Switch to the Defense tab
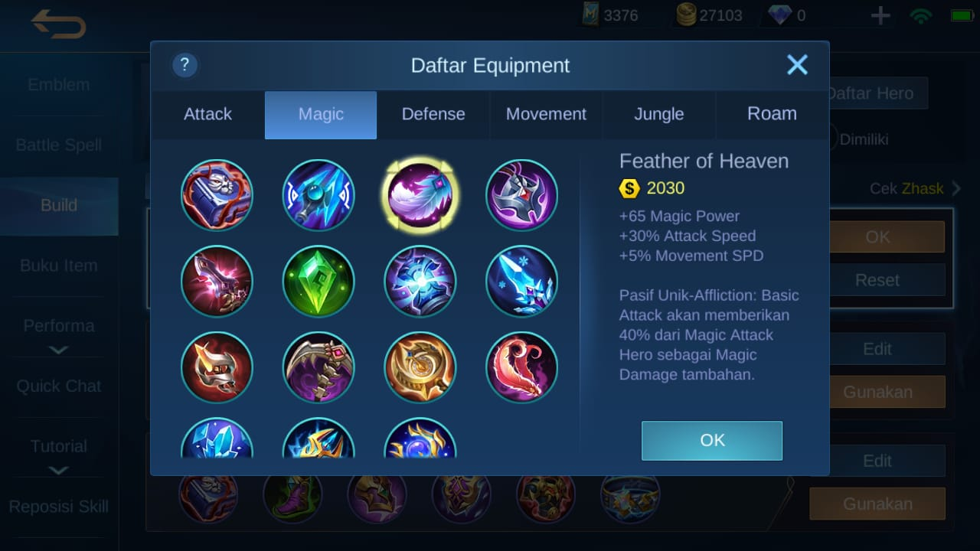The height and width of the screenshot is (551, 980). click(433, 115)
